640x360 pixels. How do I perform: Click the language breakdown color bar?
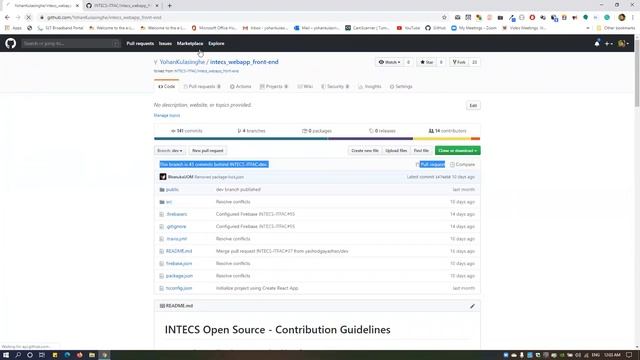[x=317, y=139]
